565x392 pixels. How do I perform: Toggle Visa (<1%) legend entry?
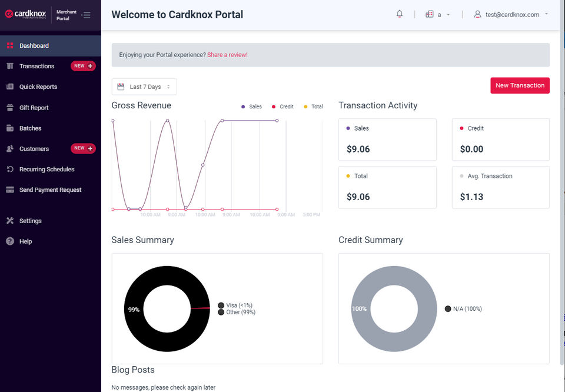coord(235,305)
